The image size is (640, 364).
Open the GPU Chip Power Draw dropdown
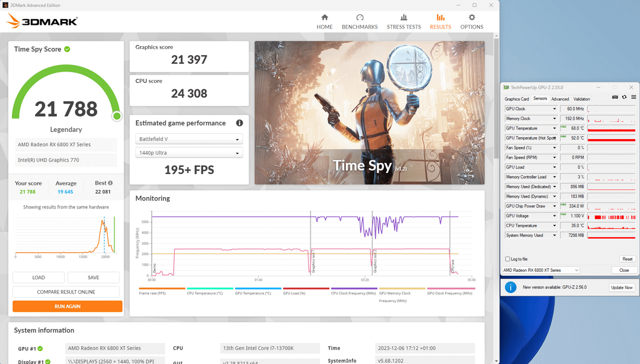click(554, 206)
